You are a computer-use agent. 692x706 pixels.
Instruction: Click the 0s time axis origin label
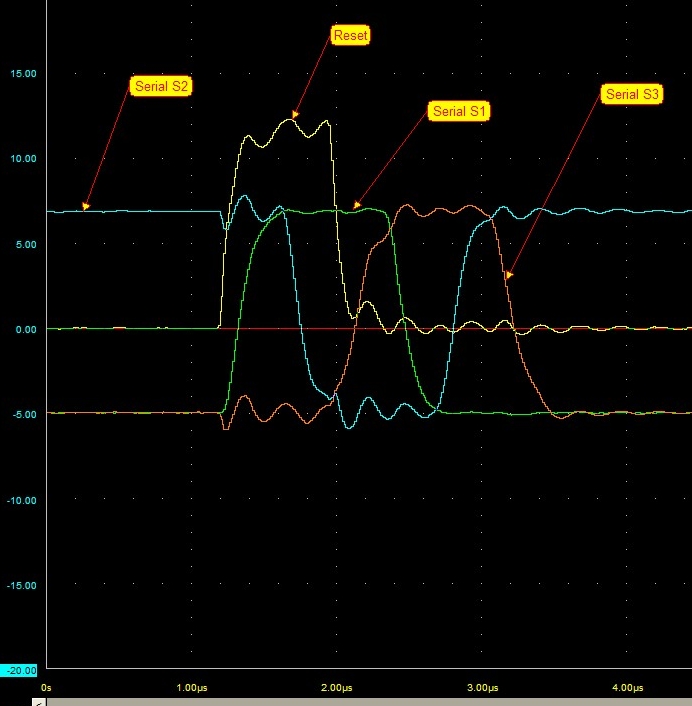click(x=46, y=688)
